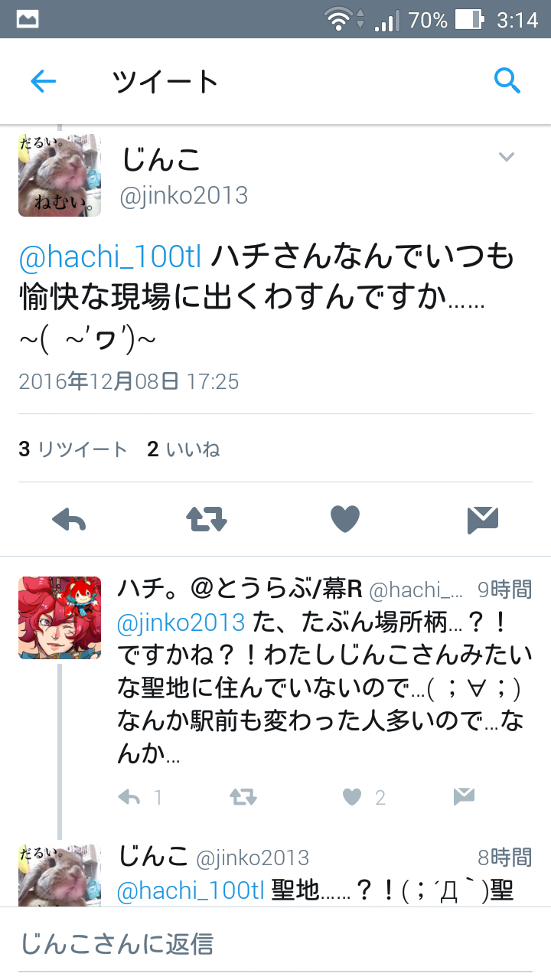Send main tweet via direct message icon
Viewport: 551px width, 980px height.
483,520
